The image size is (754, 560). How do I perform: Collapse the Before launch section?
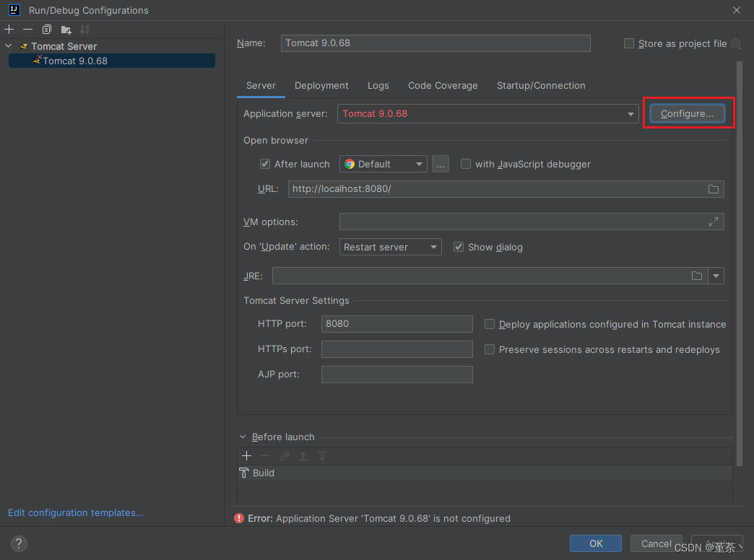[x=243, y=437]
